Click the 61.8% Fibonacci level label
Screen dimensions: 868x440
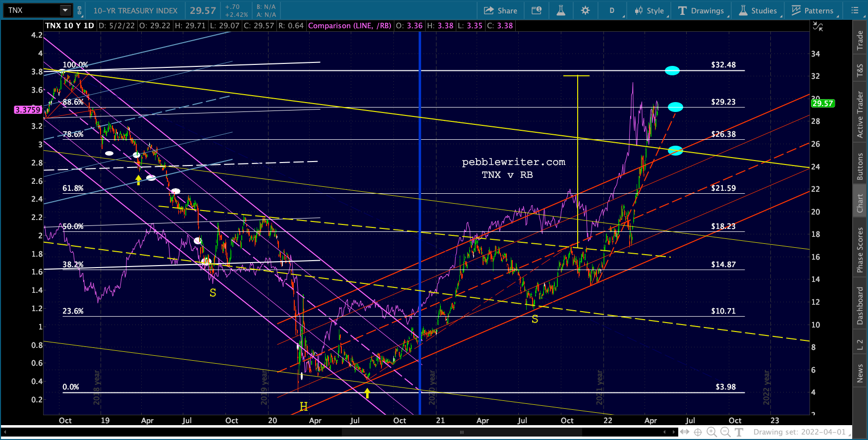73,188
